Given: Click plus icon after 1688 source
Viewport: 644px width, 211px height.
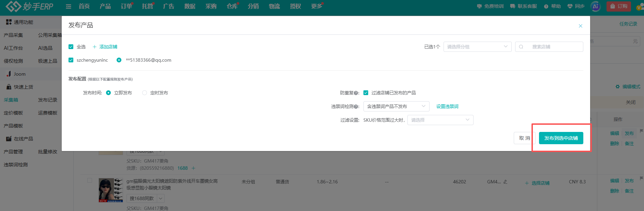Looking at the screenshot, I should coord(193,168).
